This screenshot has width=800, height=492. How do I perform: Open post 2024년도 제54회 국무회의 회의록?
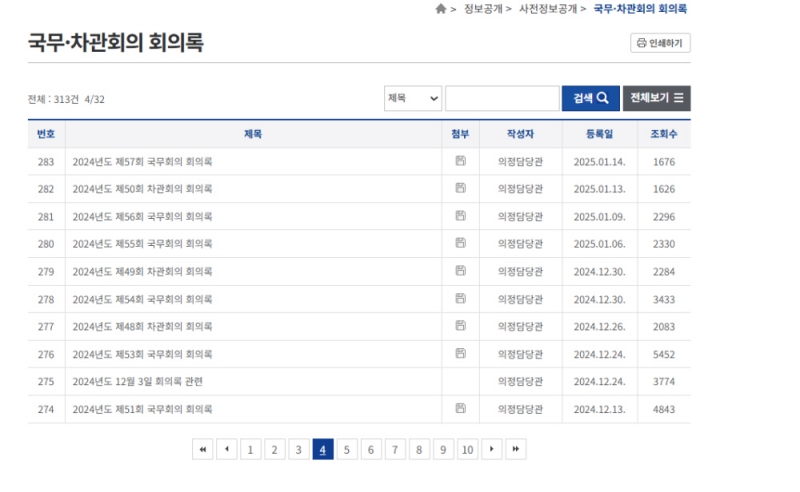pyautogui.click(x=142, y=299)
